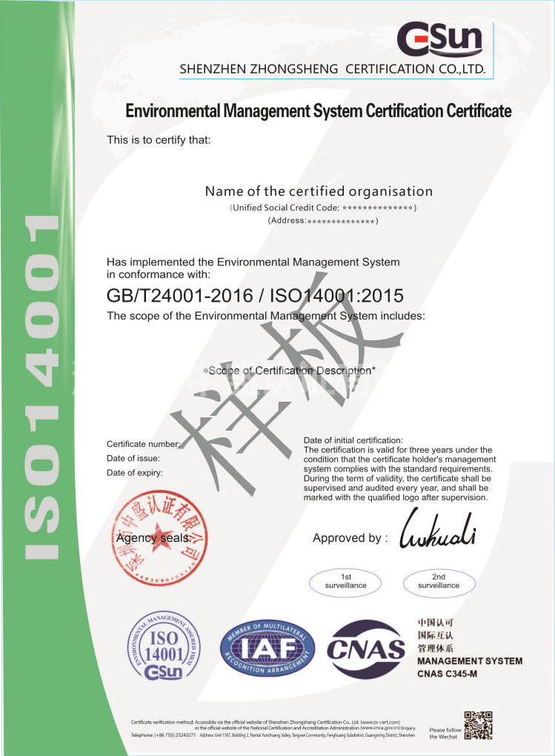Click "in conformance with:" text

click(x=159, y=274)
